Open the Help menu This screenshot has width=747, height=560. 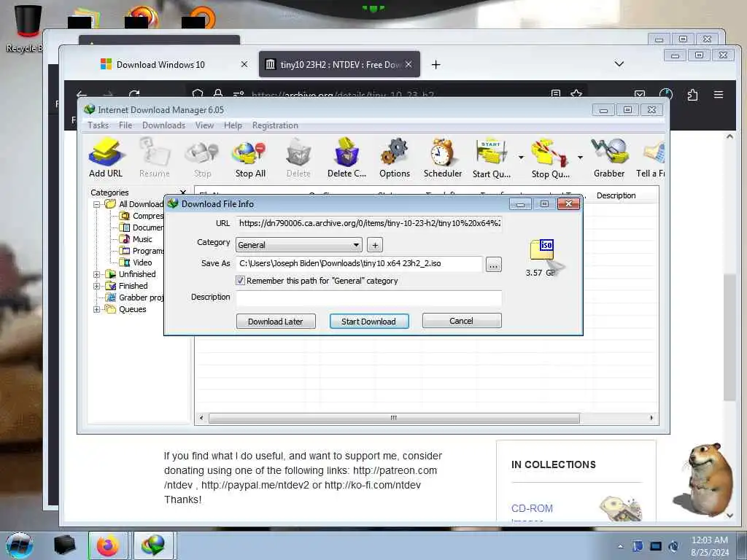click(x=233, y=125)
